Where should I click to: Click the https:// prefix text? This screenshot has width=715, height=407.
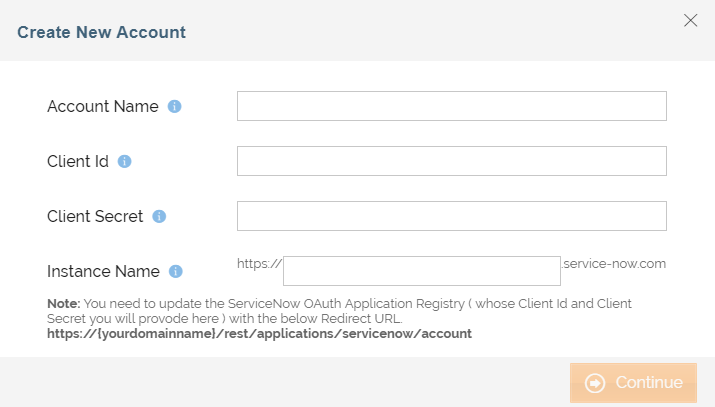pos(259,264)
